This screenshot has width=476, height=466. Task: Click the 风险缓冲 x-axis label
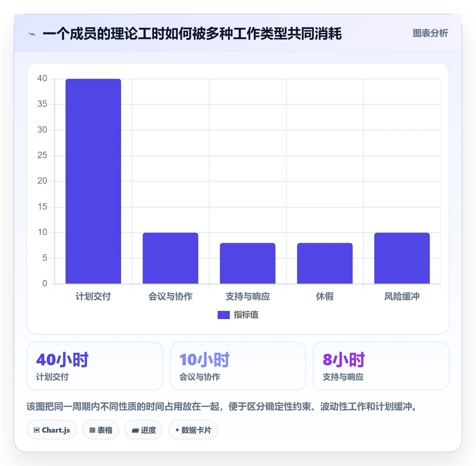[x=402, y=297]
